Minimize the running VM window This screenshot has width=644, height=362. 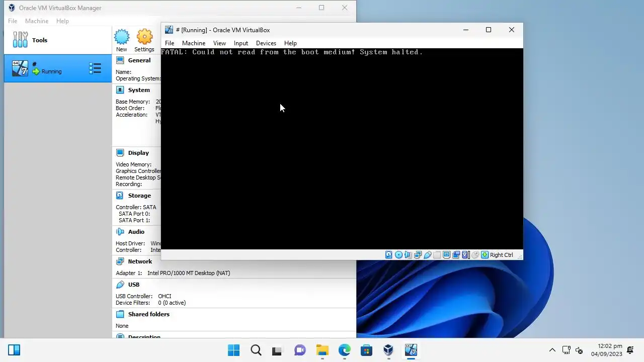tap(465, 30)
